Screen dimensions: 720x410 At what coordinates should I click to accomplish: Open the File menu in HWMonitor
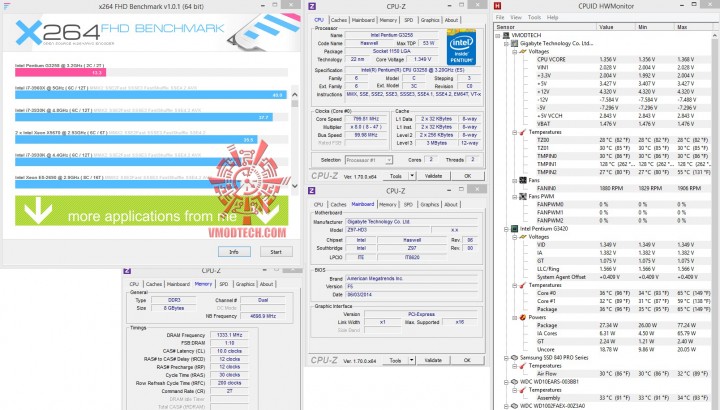pos(500,17)
